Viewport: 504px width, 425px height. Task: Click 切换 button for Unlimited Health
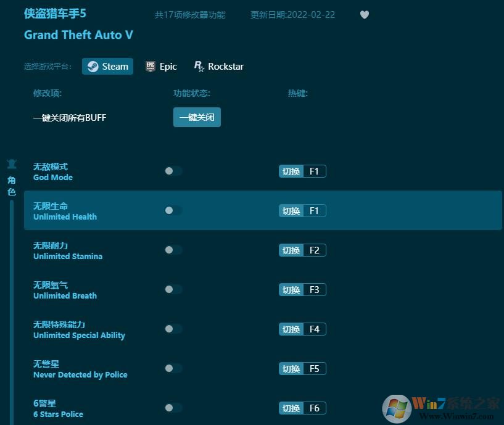pyautogui.click(x=291, y=211)
